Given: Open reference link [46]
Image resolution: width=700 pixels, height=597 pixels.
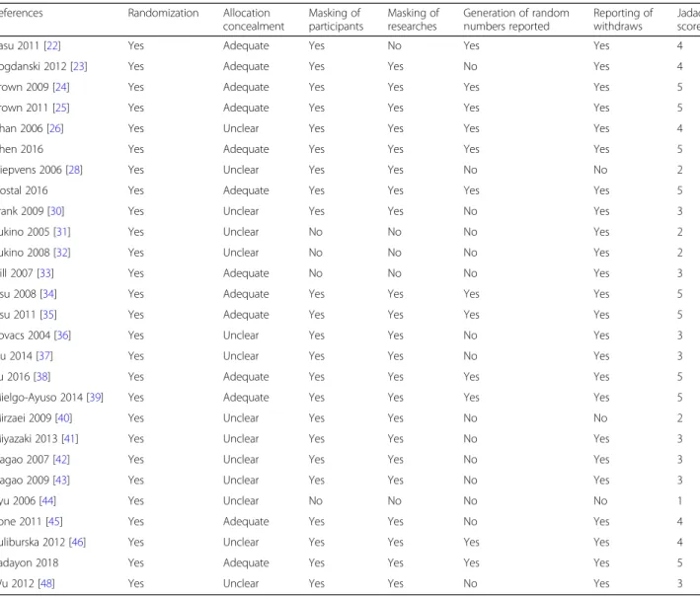Looking at the screenshot, I should point(78,542).
